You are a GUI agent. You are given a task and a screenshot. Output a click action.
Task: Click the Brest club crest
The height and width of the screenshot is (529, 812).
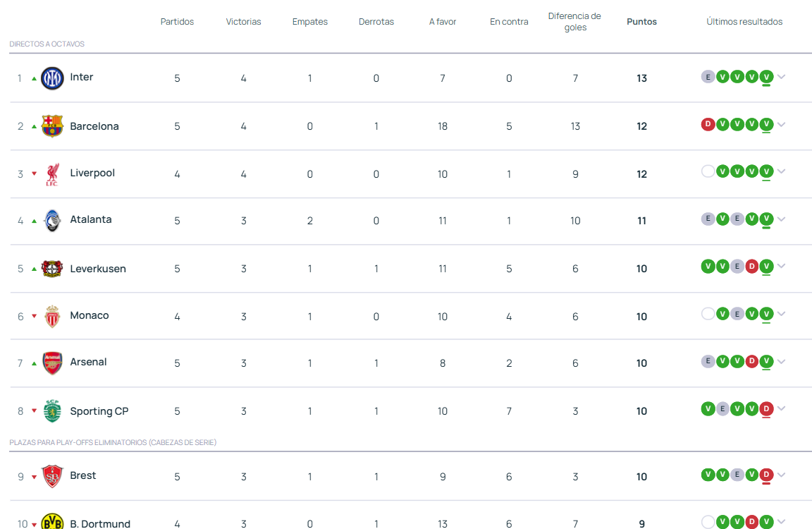click(x=52, y=476)
